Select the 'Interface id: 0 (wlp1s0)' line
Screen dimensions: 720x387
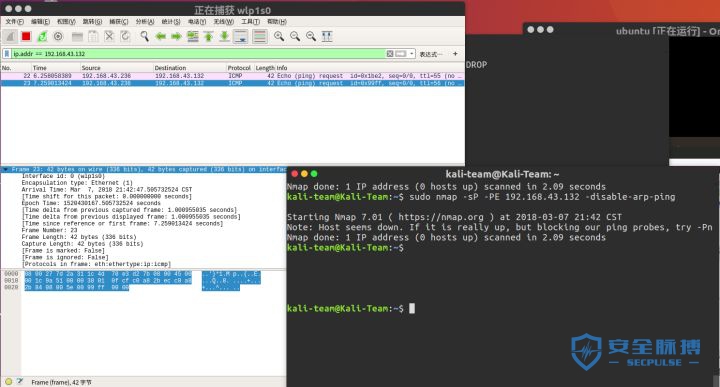[63, 176]
